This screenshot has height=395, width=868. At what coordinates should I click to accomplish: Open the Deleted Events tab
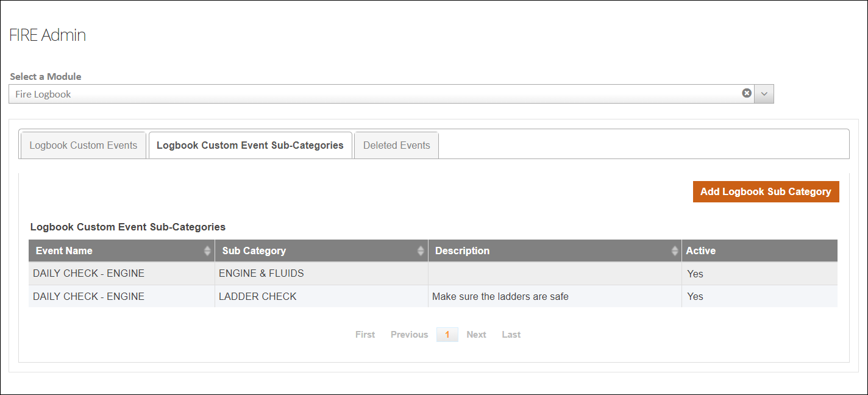click(x=396, y=145)
